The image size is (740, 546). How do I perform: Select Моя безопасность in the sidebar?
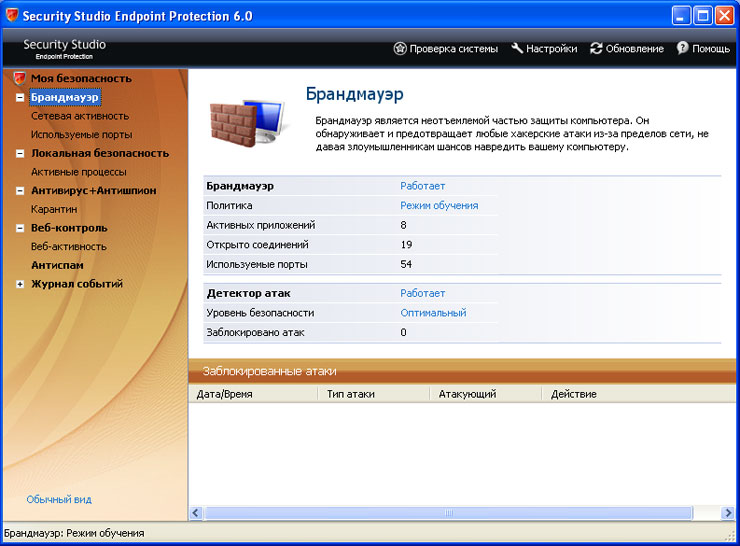point(81,78)
